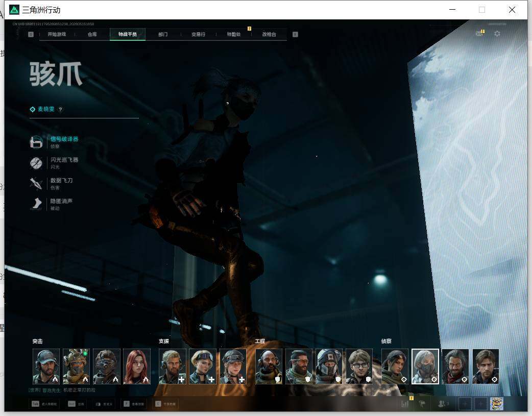Open the player avatar in bottom bar
The image size is (532, 416).
497,404
